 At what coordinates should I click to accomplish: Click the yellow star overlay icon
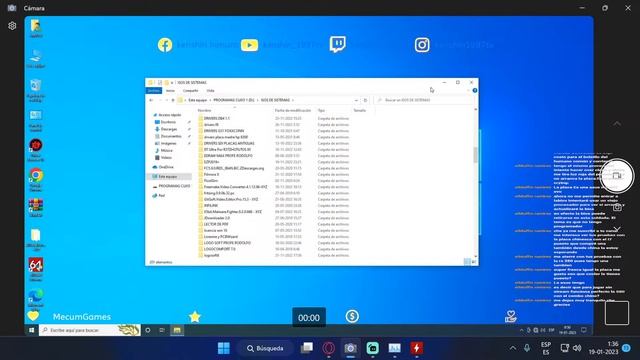195,317
